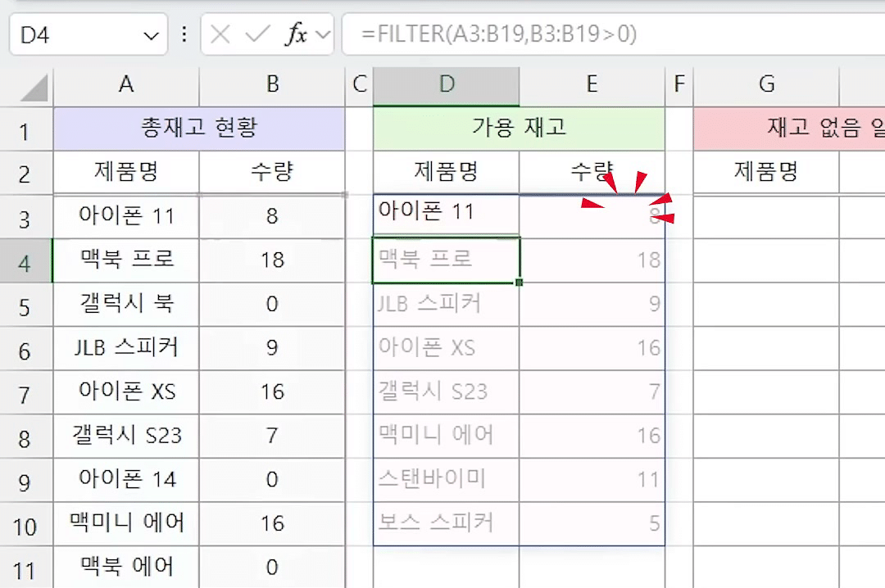
Task: Expand the fx function dropdown arrow
Action: 323,35
